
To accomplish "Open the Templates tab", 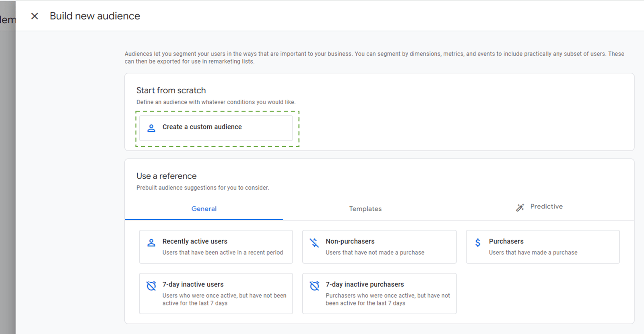I will point(365,209).
